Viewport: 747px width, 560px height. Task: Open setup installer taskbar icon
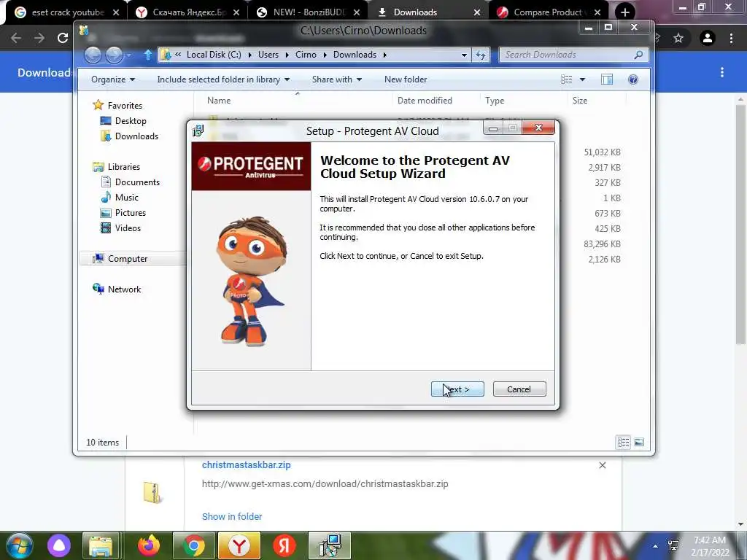click(330, 545)
